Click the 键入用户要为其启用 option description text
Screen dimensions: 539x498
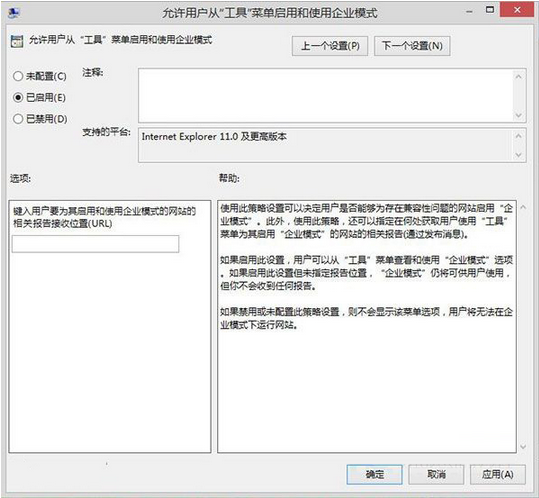click(x=104, y=217)
